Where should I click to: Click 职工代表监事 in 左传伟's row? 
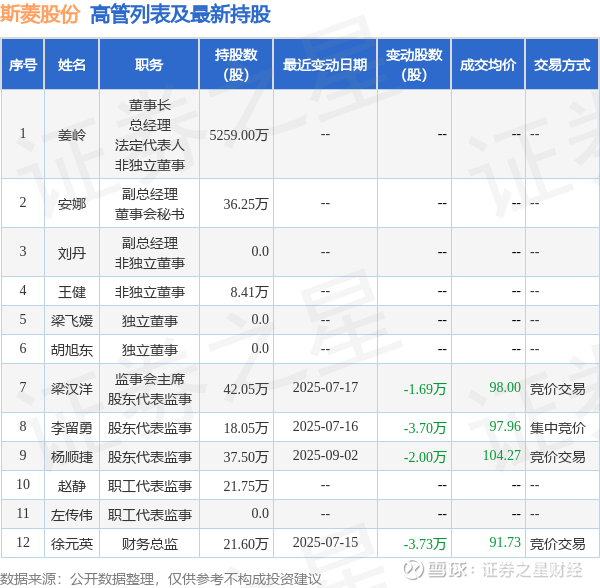click(150, 515)
